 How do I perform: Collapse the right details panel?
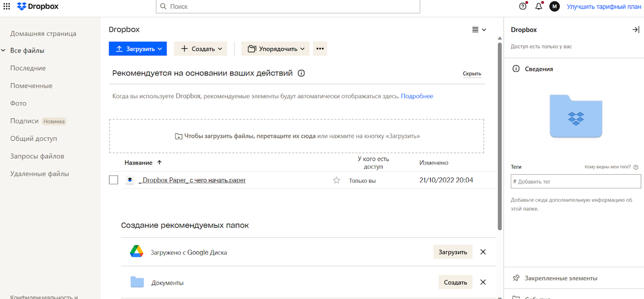click(635, 30)
